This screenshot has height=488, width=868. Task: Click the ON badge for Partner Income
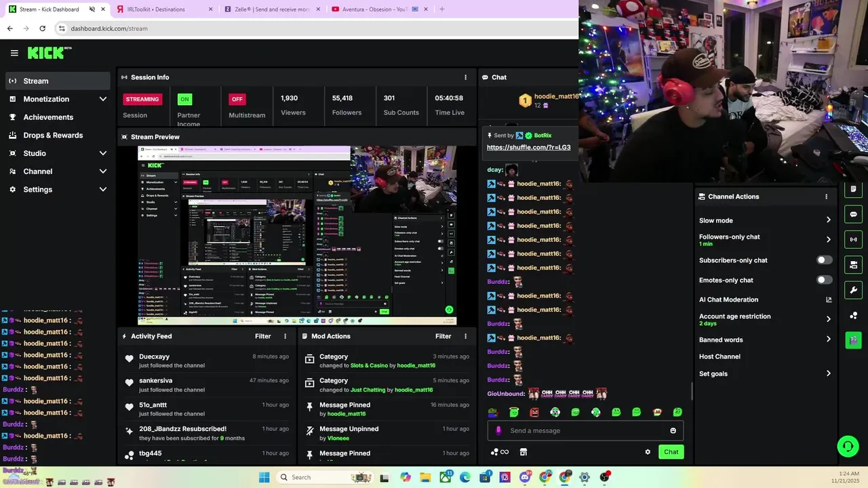point(184,99)
